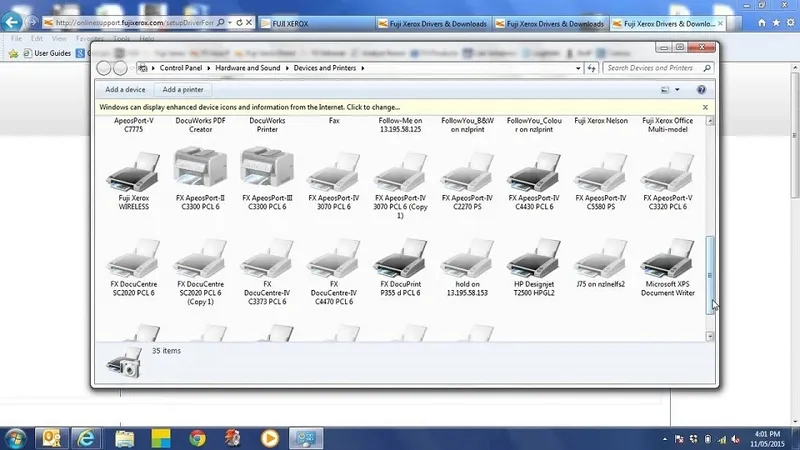The image size is (800, 450).
Task: Open the Favorites menu in Internet Explorer
Action: tap(89, 39)
